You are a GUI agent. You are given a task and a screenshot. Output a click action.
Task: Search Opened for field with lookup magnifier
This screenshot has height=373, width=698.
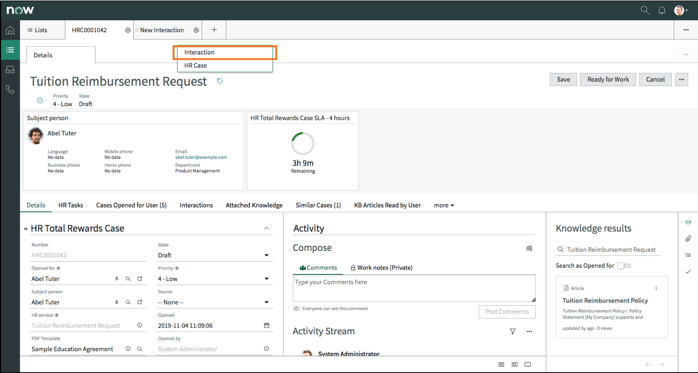(x=128, y=279)
